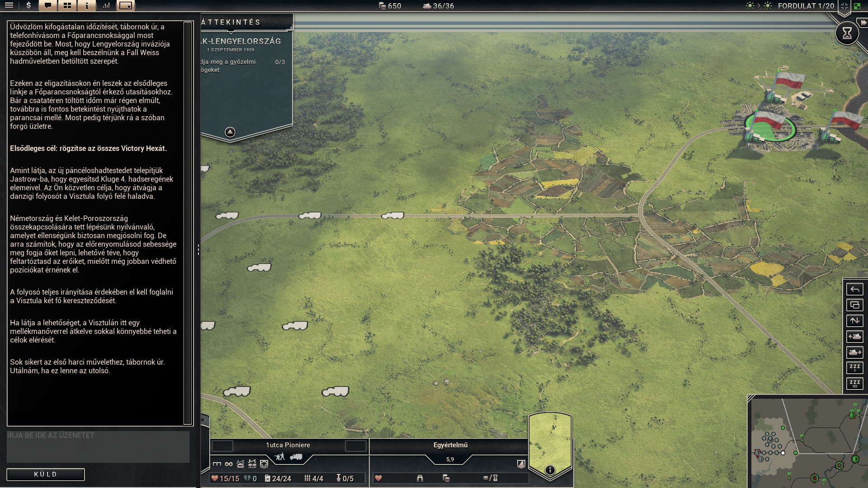Image resolution: width=868 pixels, height=488 pixels.
Task: Open the Áttekintés tab header
Action: [231, 22]
